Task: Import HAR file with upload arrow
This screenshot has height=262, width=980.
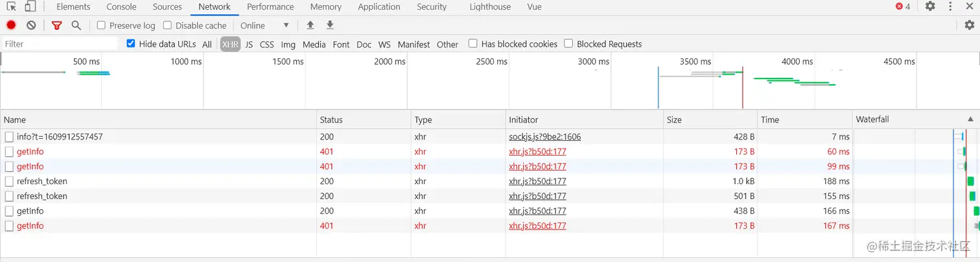Action: pos(310,25)
